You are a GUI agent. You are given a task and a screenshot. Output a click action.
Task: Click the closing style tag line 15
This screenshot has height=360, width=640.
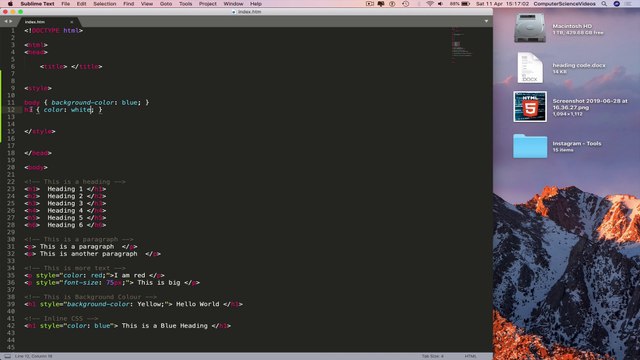[40, 131]
